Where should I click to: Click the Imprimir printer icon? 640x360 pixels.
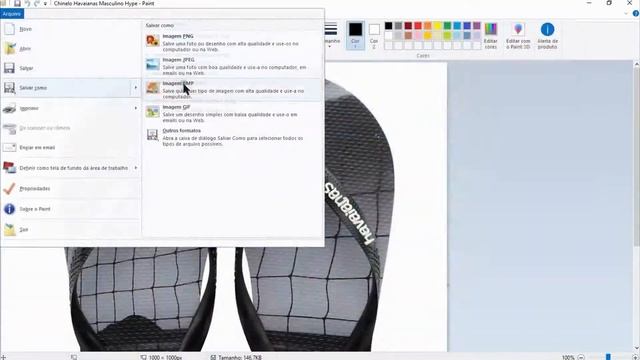click(9, 109)
